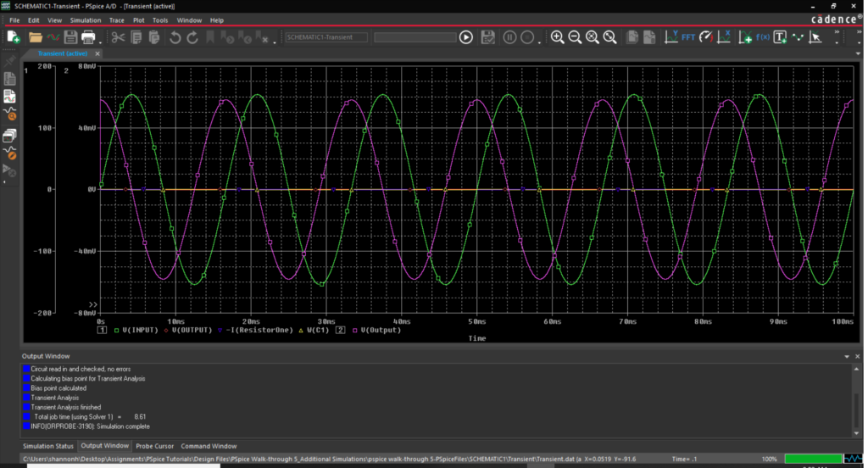Open the Simulation menu
This screenshot has width=868, height=468.
coord(86,20)
